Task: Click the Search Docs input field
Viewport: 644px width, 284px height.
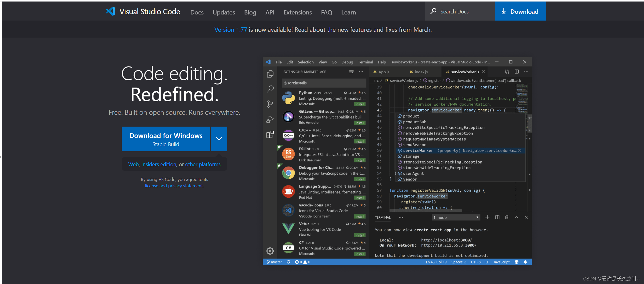Action: tap(460, 11)
